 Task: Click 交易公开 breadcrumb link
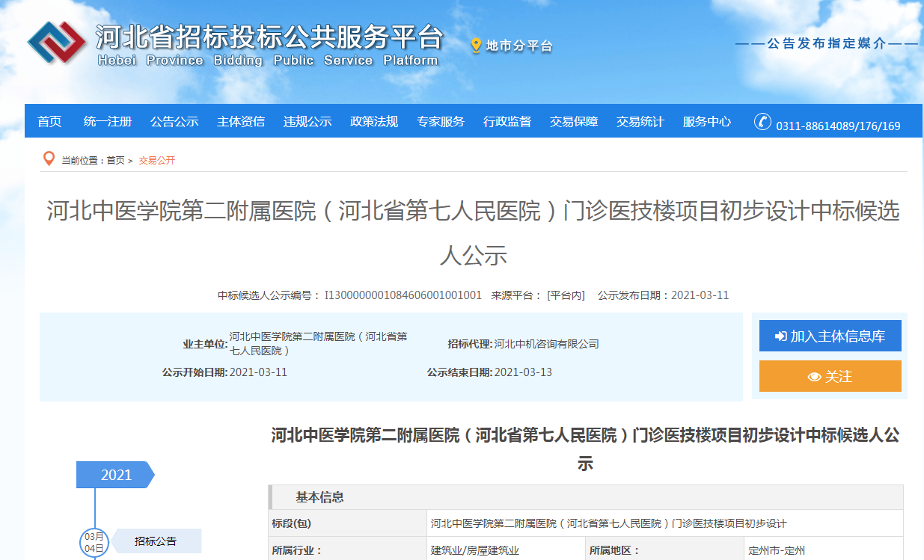[x=156, y=161]
